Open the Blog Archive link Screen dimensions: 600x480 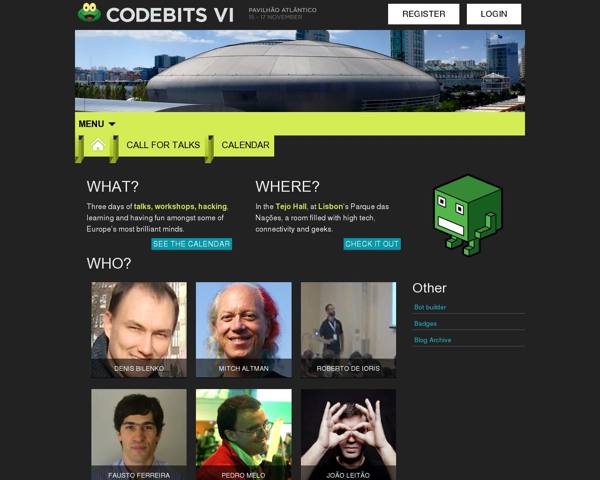[x=432, y=340]
